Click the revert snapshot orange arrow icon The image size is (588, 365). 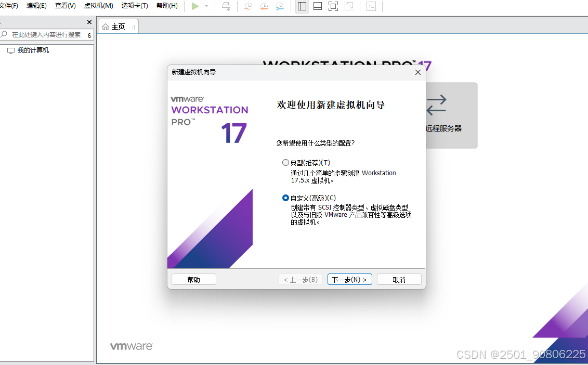264,6
